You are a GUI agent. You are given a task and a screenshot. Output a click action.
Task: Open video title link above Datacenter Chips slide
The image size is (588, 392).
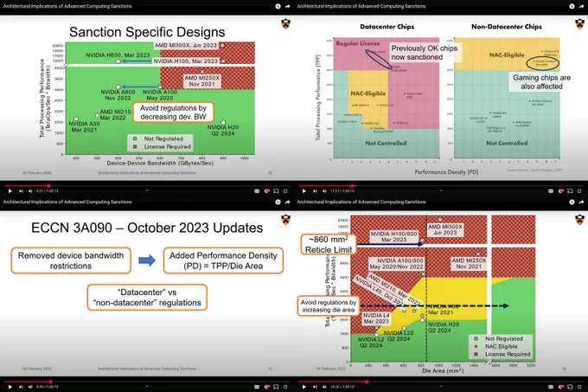click(x=361, y=6)
